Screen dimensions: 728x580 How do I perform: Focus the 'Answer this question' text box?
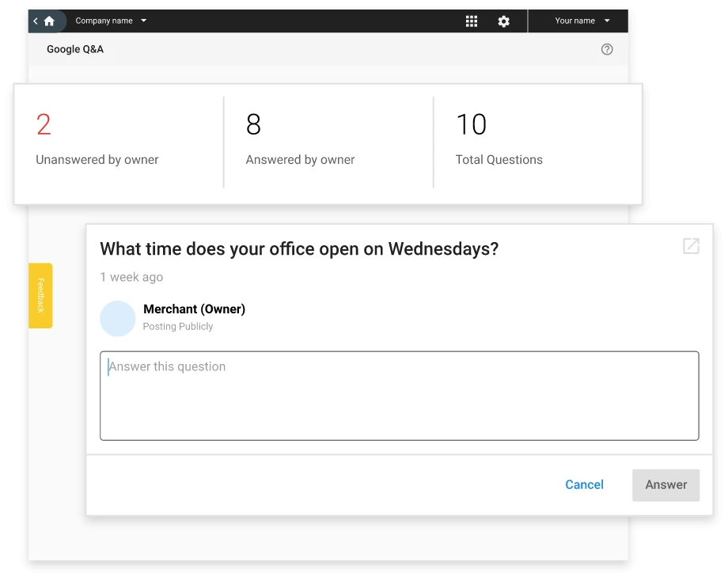pos(399,396)
